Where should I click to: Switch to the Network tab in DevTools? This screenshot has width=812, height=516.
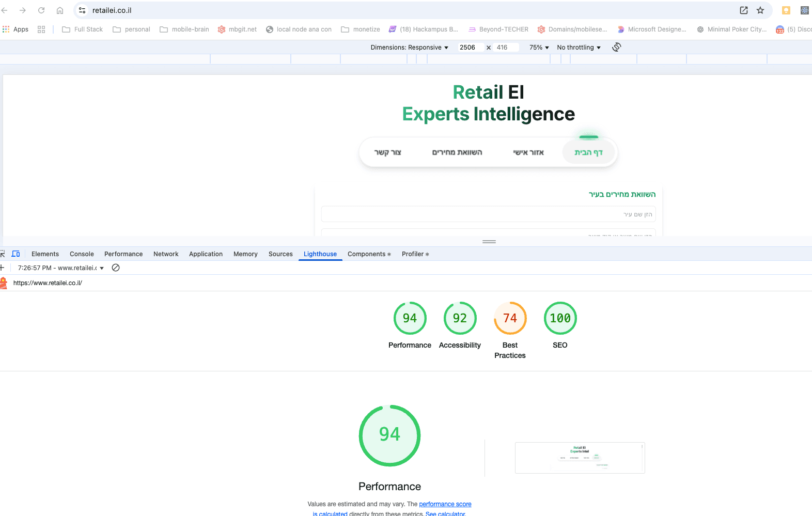pos(166,254)
